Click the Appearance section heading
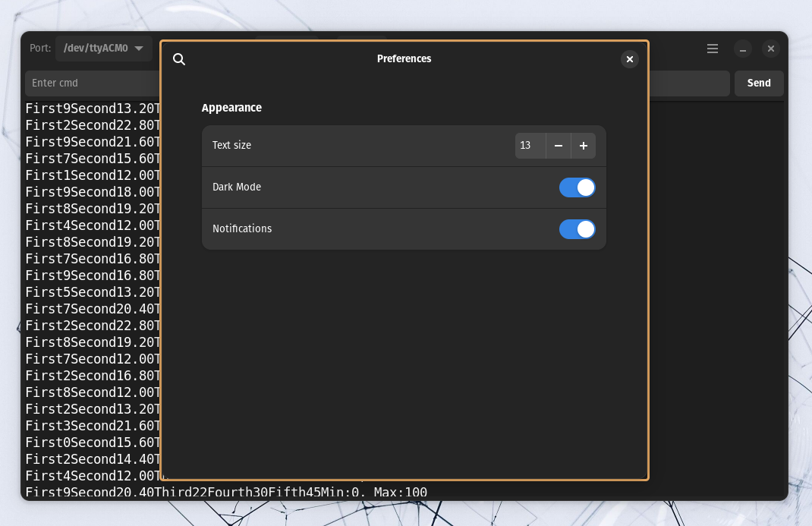Image resolution: width=812 pixels, height=526 pixels. (x=231, y=108)
